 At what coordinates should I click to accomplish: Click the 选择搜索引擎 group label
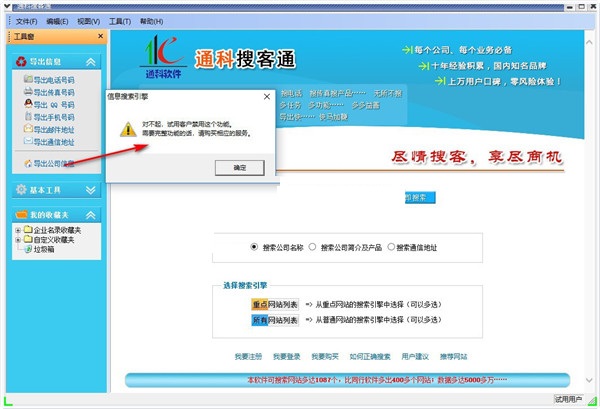tap(245, 285)
